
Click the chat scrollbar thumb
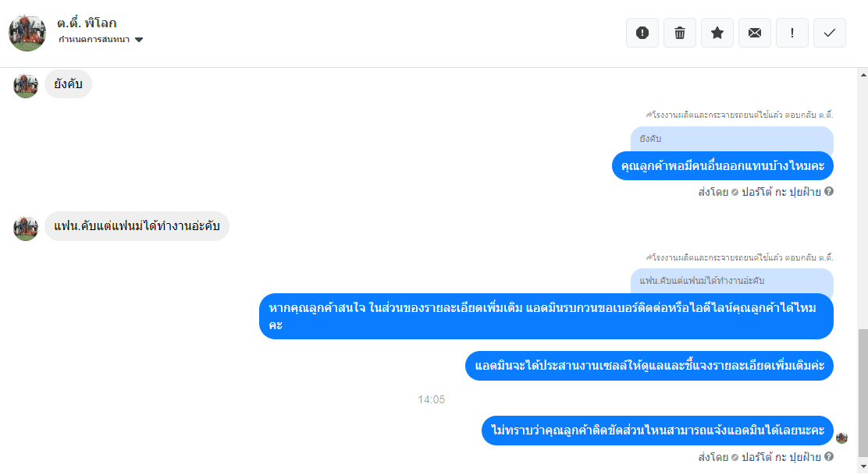[863, 392]
